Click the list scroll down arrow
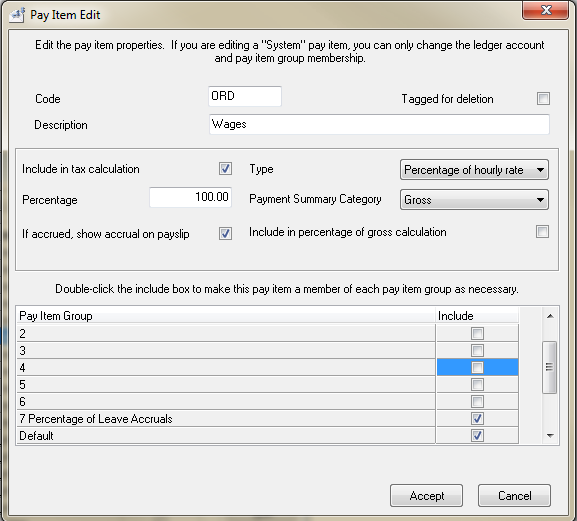This screenshot has width=577, height=521. click(x=550, y=436)
